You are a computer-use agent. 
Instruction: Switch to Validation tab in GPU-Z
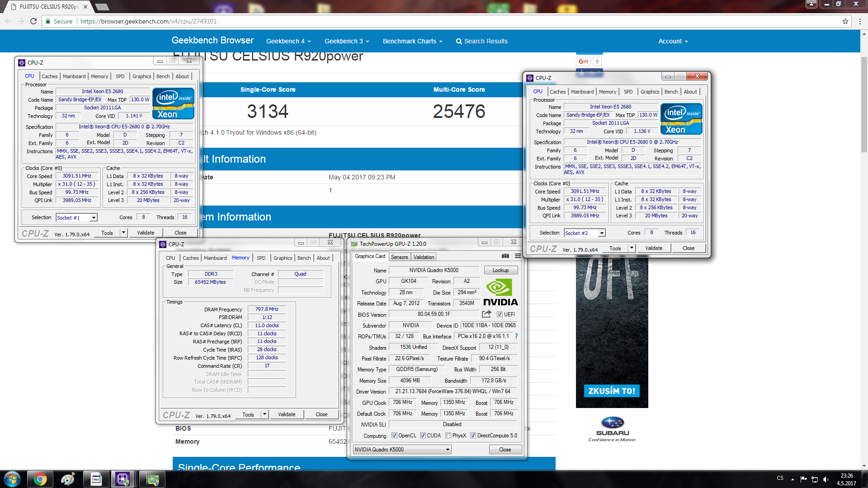point(424,257)
